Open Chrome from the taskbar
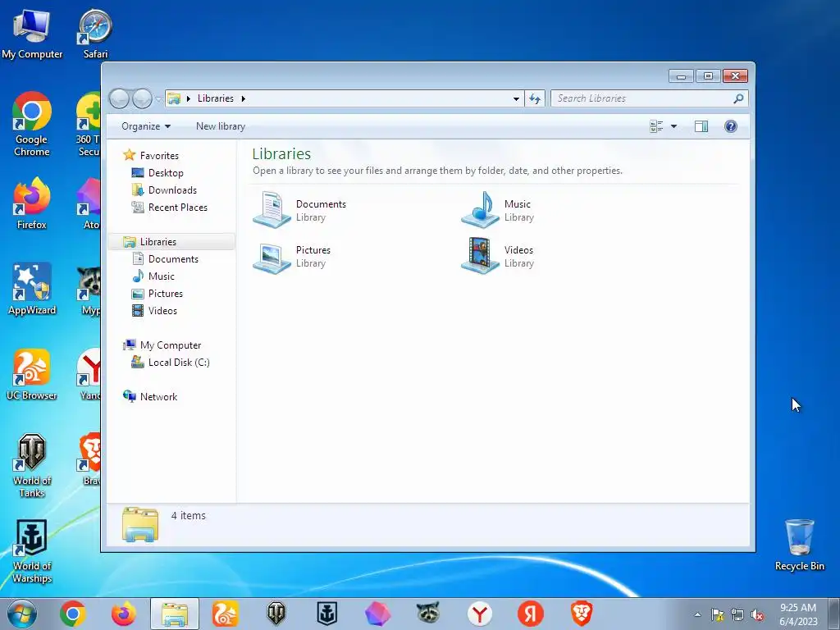The height and width of the screenshot is (630, 840). point(73,614)
